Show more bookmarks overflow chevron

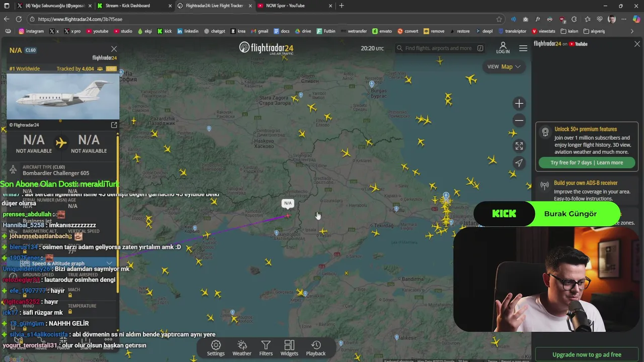[x=632, y=31]
